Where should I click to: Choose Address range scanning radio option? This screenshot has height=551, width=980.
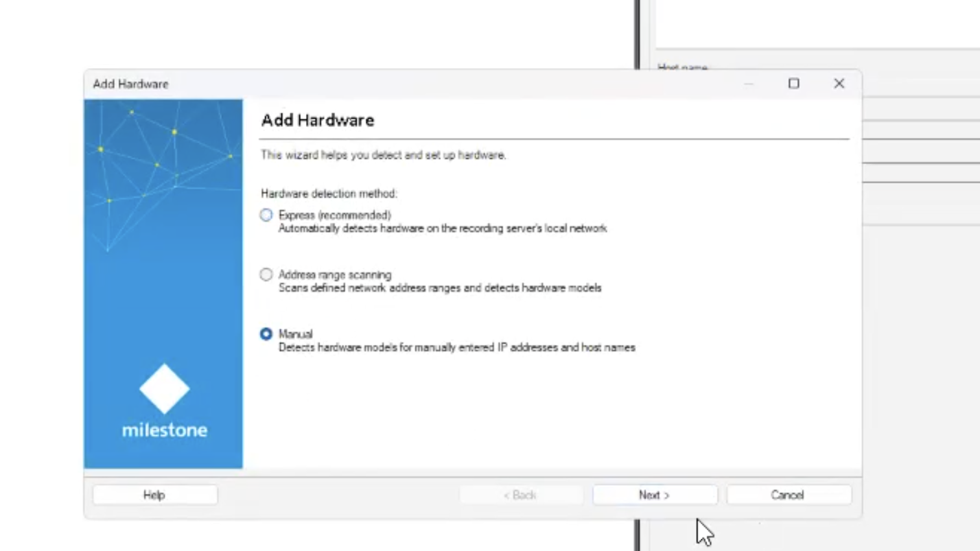click(266, 275)
